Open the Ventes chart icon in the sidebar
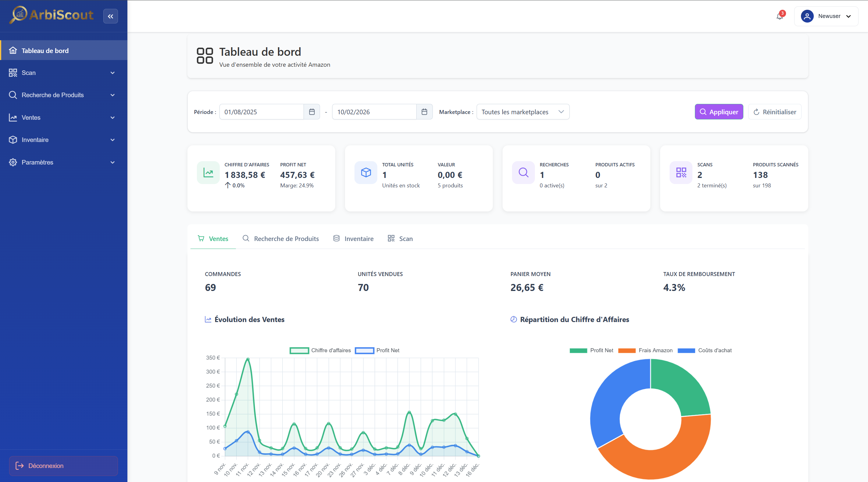868x482 pixels. (13, 117)
